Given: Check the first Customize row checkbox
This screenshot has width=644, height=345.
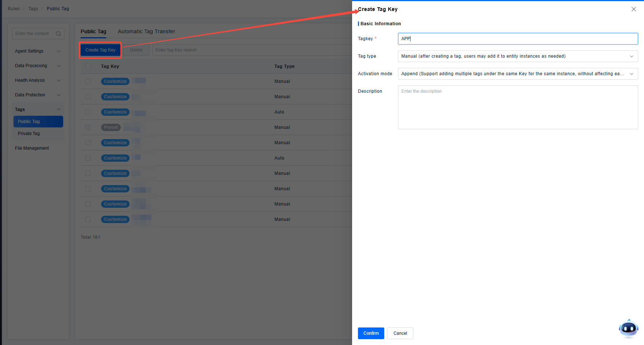Looking at the screenshot, I should [88, 81].
